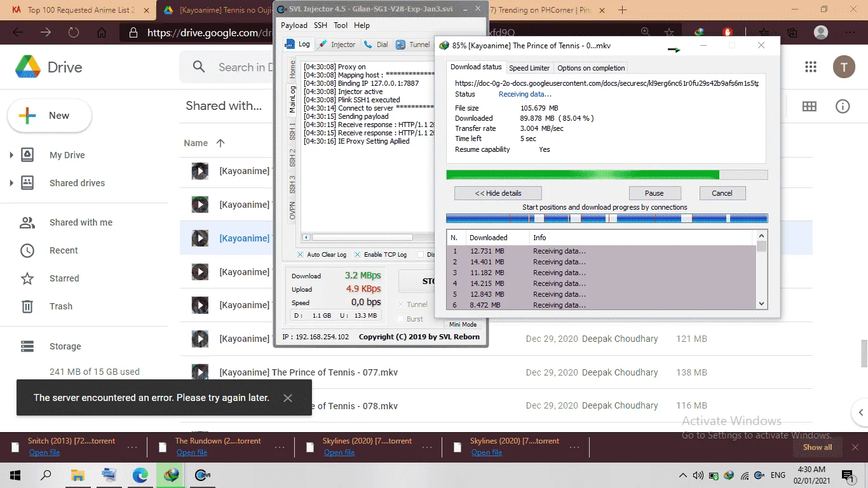This screenshot has width=868, height=488.
Task: Click the New button in Drive
Action: [x=50, y=116]
